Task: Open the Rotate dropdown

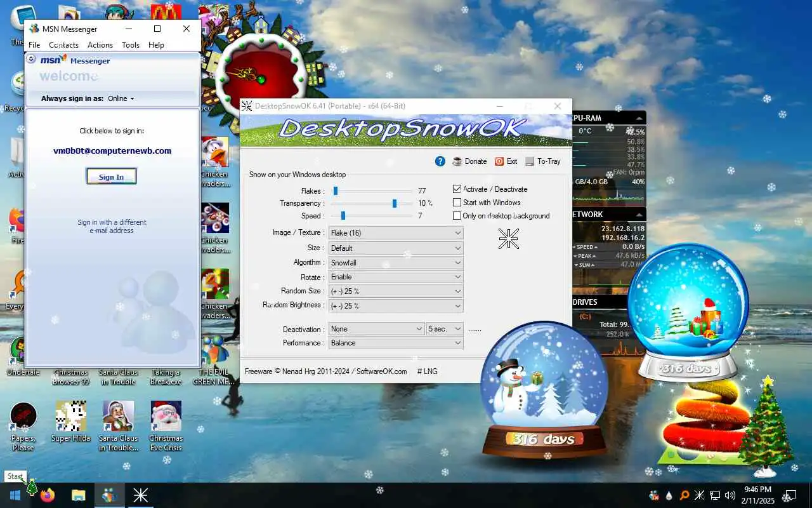Action: (x=396, y=277)
